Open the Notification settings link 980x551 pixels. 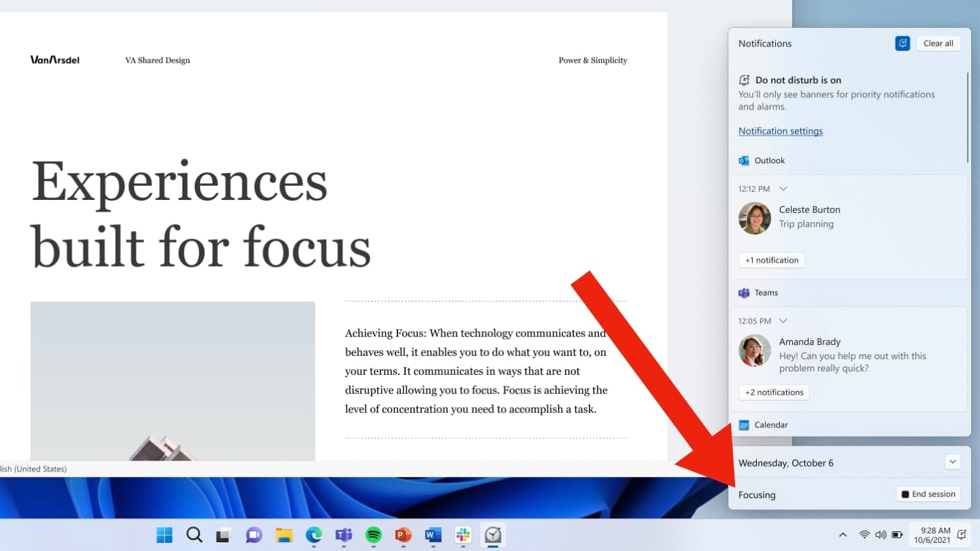coord(781,131)
